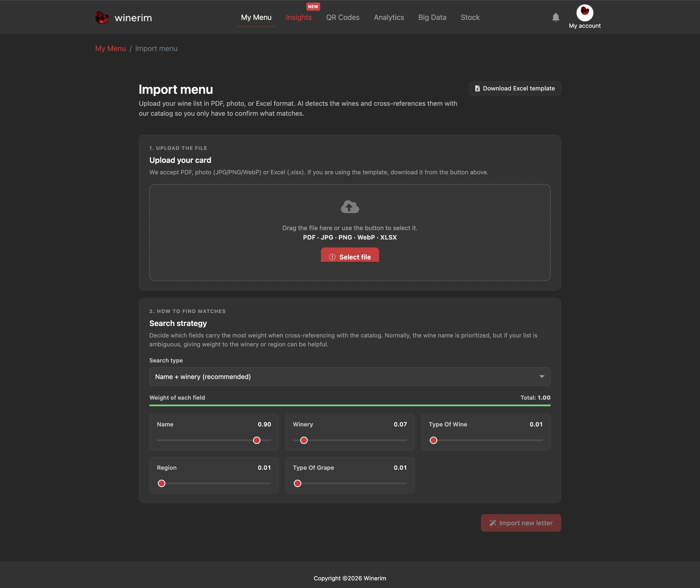The width and height of the screenshot is (700, 588).
Task: Click the alert icon inside Select file
Action: click(332, 257)
